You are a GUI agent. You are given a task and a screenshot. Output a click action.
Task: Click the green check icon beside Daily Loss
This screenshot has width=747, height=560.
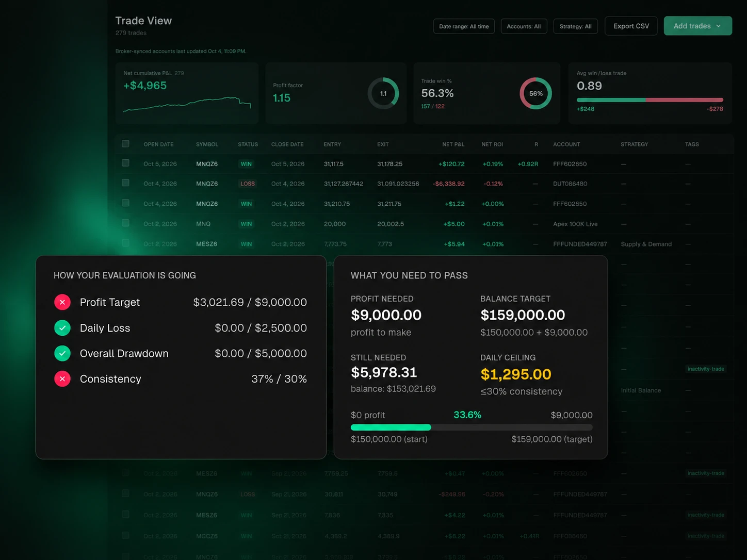point(62,328)
